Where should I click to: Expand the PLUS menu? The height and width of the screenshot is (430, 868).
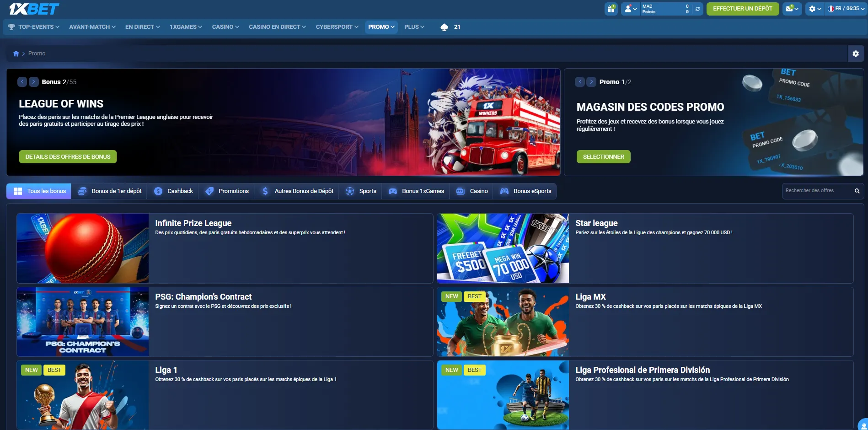click(413, 27)
